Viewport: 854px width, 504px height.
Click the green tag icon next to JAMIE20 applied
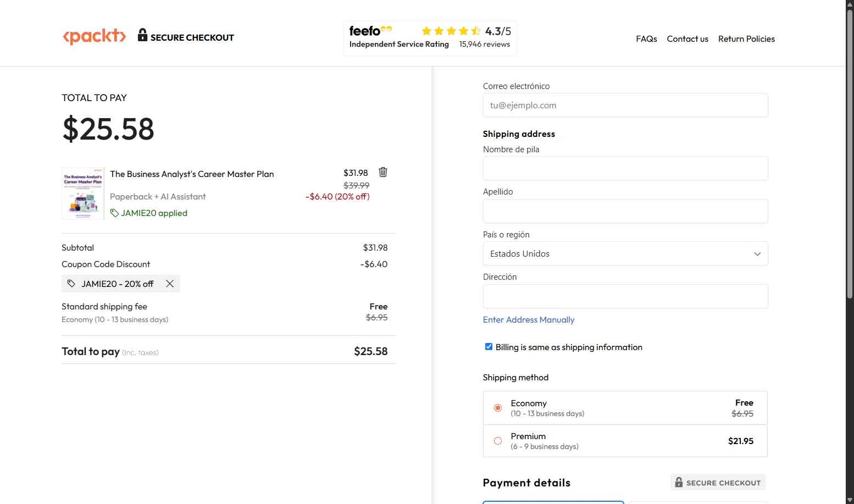(114, 213)
